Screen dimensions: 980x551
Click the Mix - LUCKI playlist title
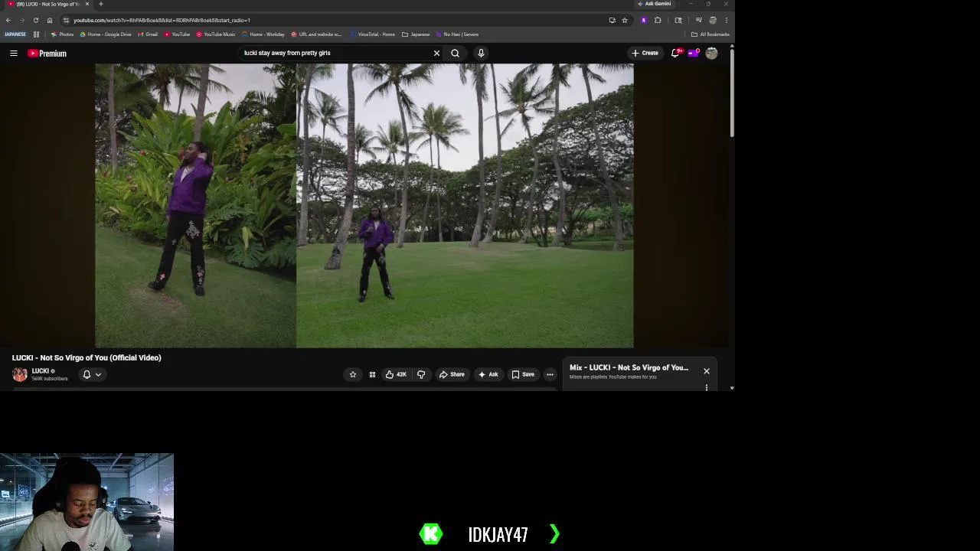(629, 367)
